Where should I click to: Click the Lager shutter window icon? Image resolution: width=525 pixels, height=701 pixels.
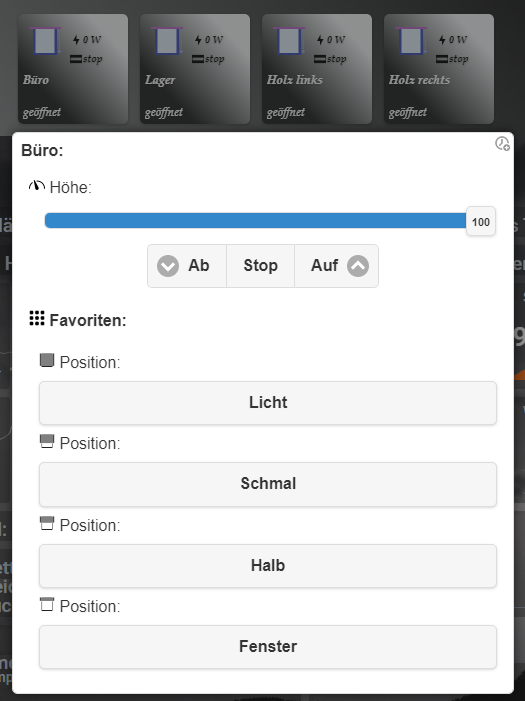pos(167,41)
